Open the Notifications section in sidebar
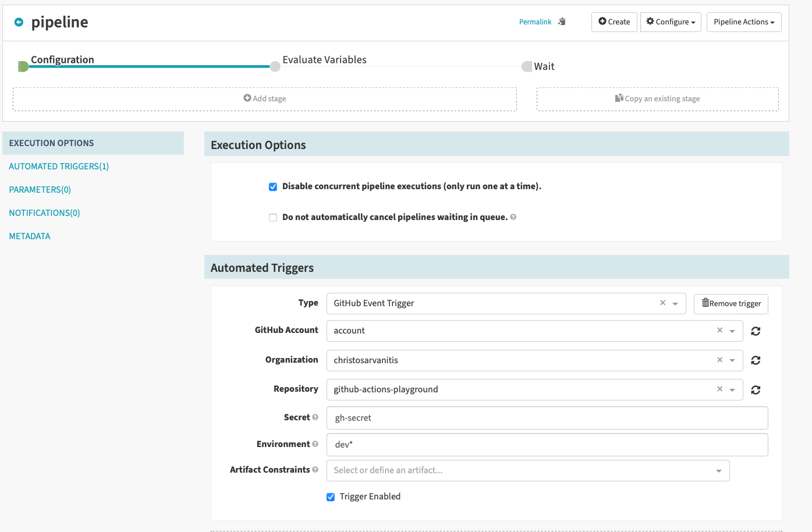This screenshot has height=532, width=812. 44,213
